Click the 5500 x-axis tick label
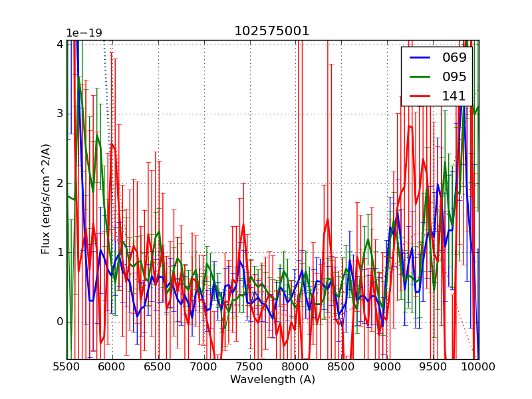Viewport: 532px width, 399px height. 66,366
